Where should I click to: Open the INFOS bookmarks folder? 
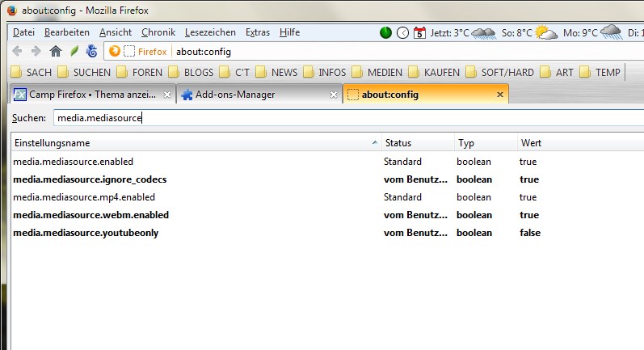(325, 73)
